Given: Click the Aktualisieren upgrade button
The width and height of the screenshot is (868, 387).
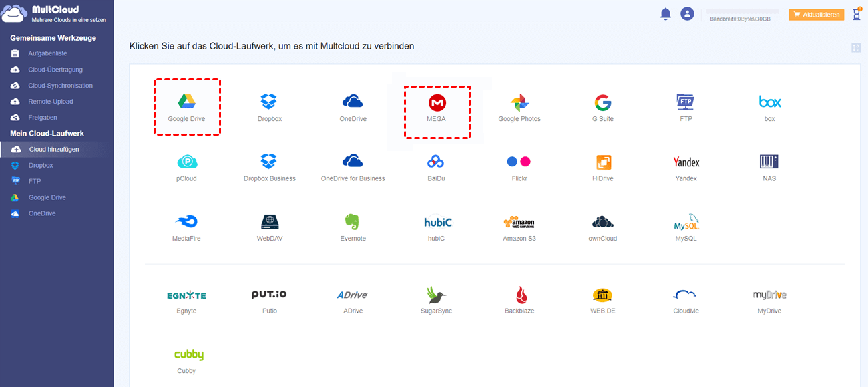Looking at the screenshot, I should coord(816,15).
